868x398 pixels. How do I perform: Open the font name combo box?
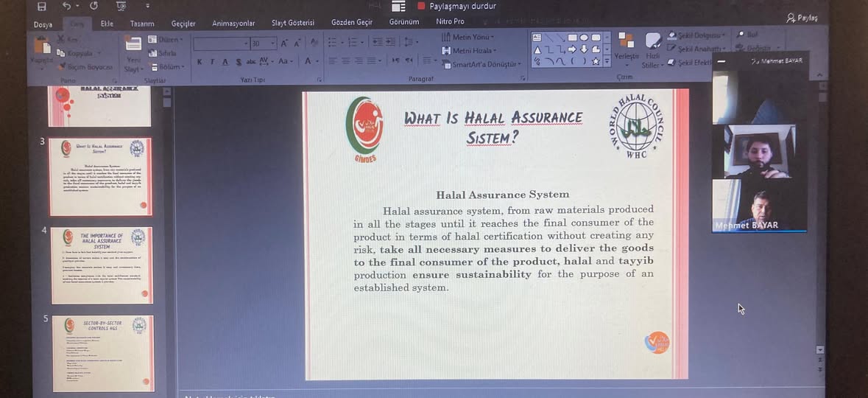point(222,43)
